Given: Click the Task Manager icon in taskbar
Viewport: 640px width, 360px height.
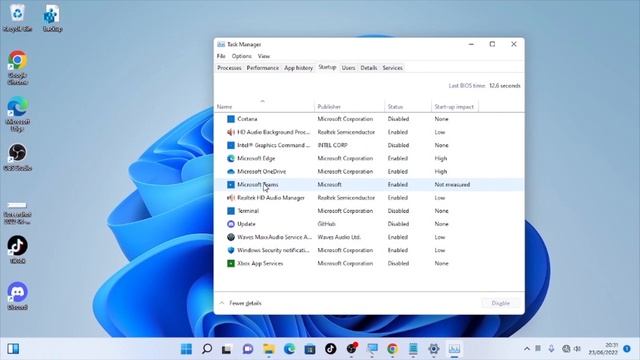Looking at the screenshot, I should pos(454,349).
